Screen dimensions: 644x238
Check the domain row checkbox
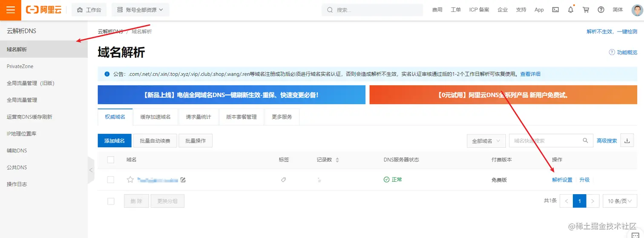pyautogui.click(x=111, y=180)
